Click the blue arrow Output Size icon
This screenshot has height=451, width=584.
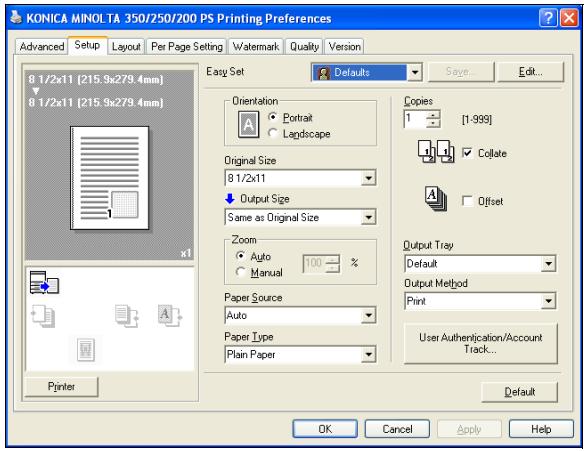tap(230, 198)
